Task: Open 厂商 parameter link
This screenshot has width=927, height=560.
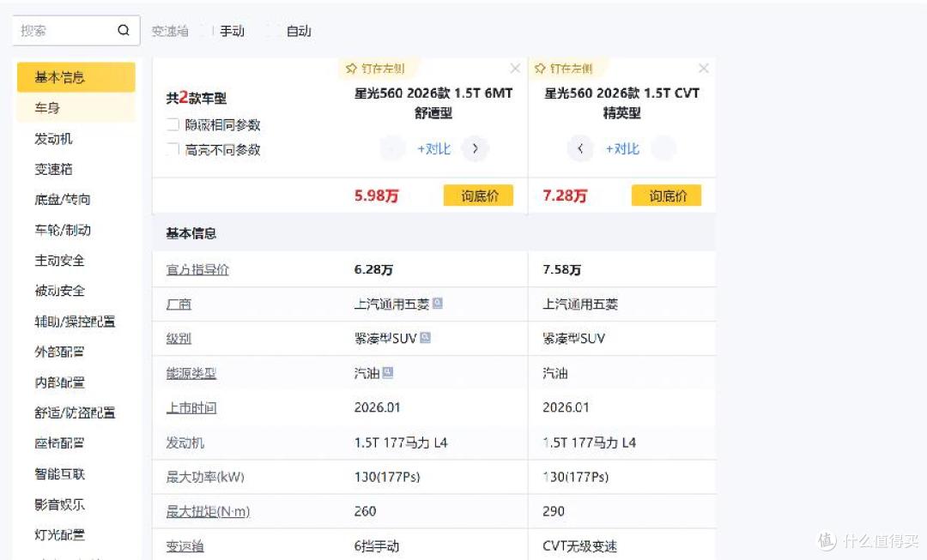Action: point(179,304)
